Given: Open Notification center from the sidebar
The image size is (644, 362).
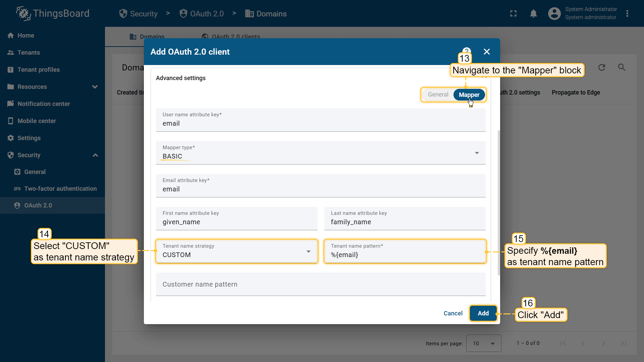Looking at the screenshot, I should [44, 104].
